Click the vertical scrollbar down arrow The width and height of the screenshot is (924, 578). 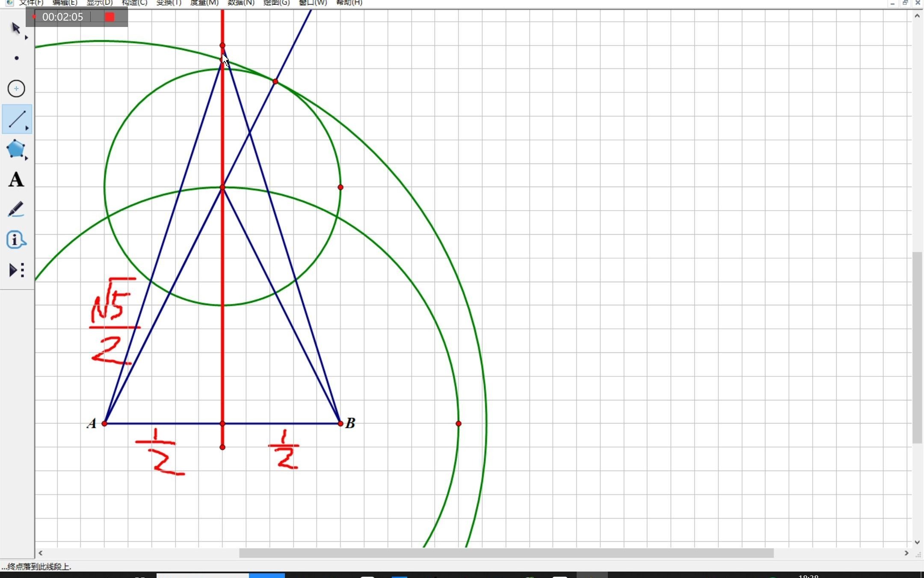coord(917,542)
